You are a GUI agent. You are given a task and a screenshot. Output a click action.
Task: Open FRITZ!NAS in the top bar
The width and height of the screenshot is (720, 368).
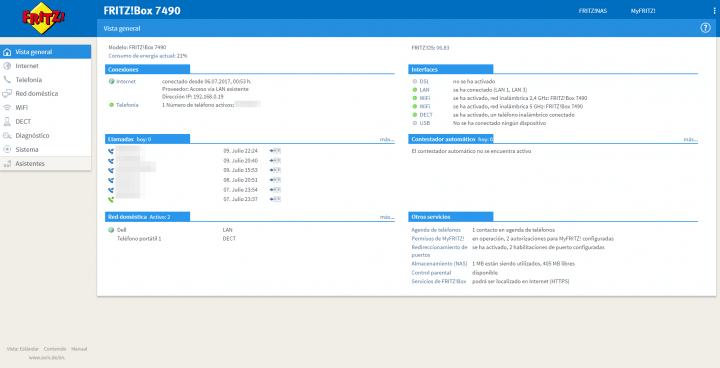(593, 11)
